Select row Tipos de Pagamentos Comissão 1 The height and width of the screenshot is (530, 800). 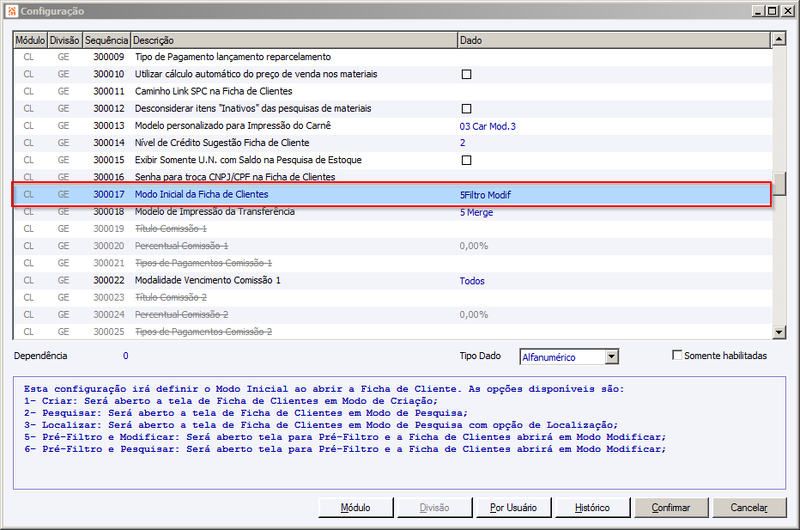(x=392, y=263)
